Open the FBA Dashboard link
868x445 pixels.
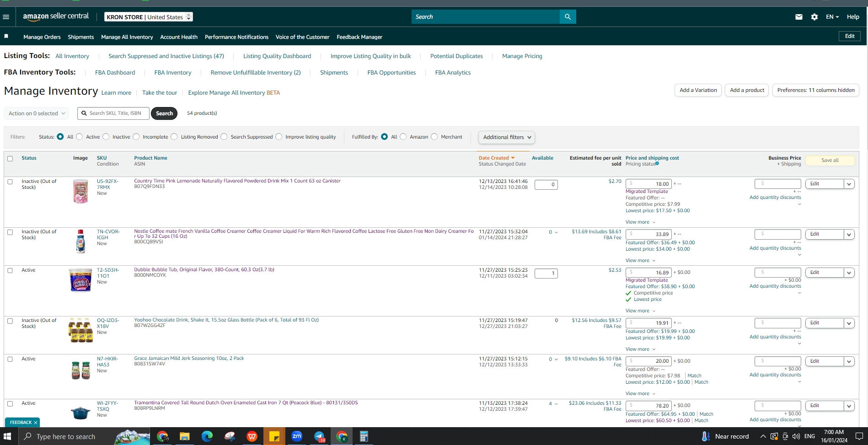point(115,73)
